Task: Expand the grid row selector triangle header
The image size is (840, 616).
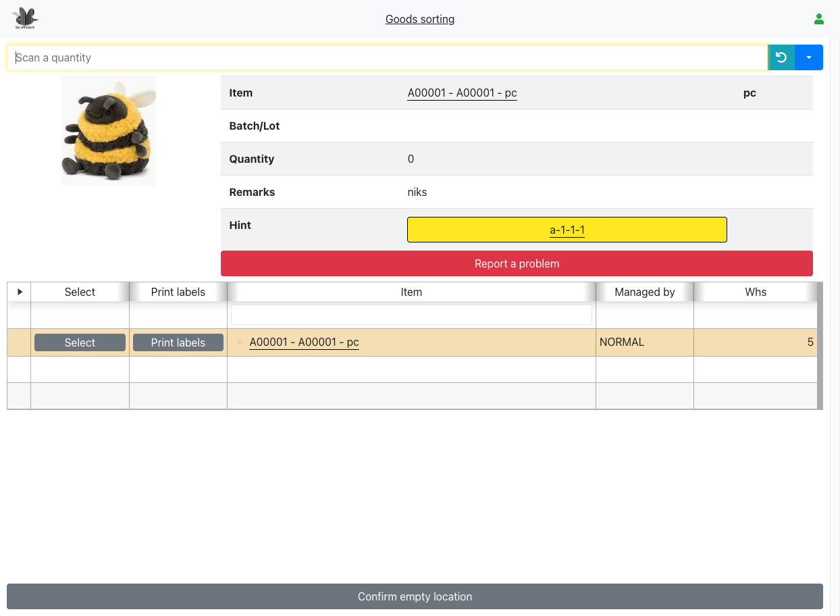Action: point(19,292)
